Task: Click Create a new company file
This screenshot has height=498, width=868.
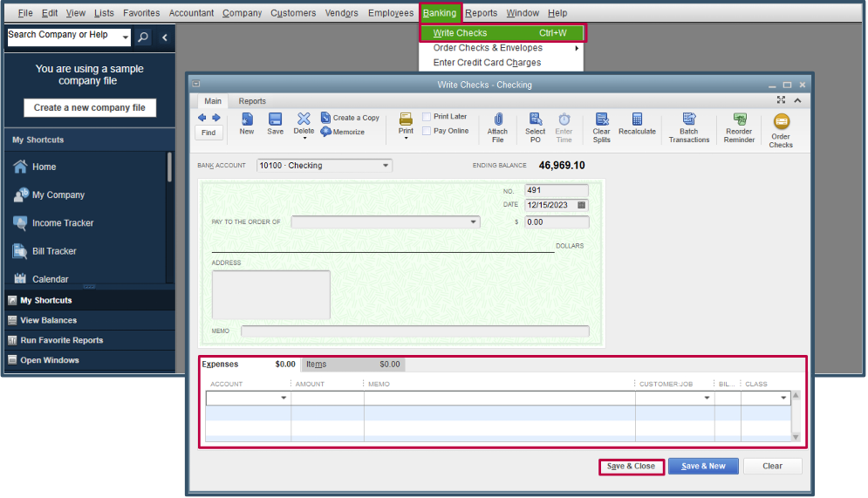Action: (x=90, y=107)
